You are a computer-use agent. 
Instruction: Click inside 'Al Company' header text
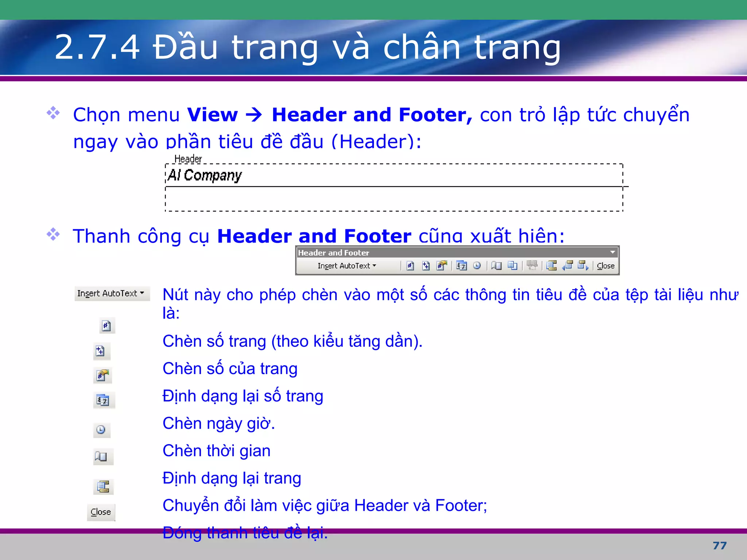point(205,175)
